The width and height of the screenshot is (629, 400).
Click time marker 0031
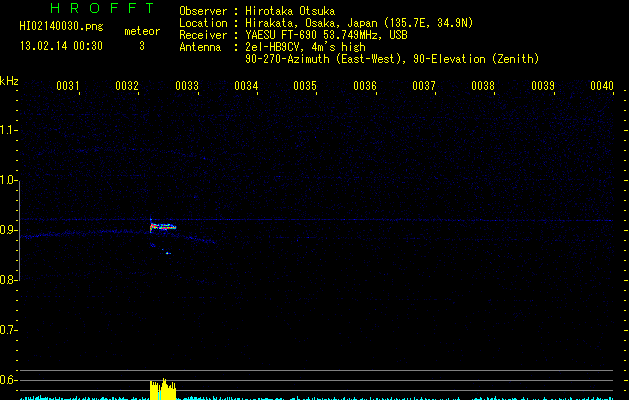(68, 85)
